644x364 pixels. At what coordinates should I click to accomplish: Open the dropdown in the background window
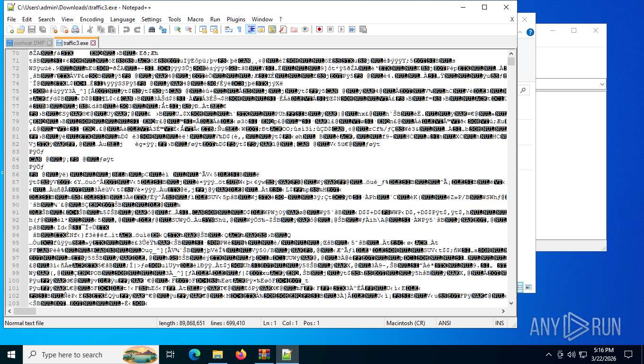click(x=602, y=84)
